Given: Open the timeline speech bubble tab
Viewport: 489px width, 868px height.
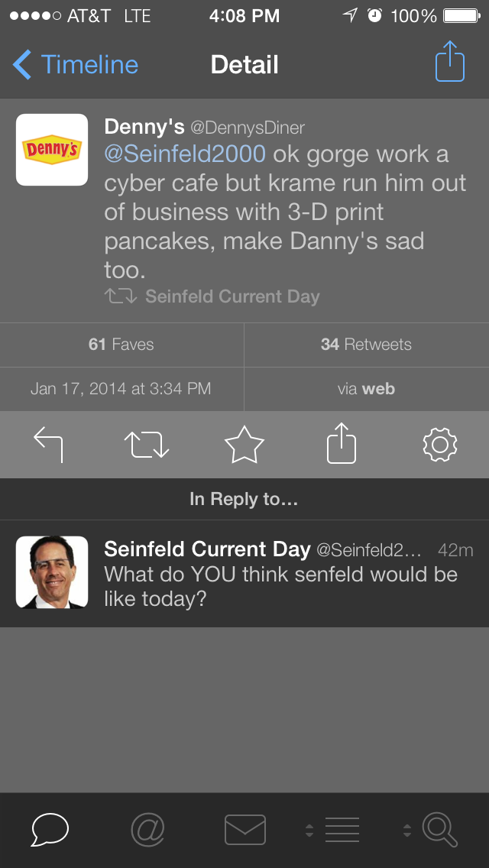Looking at the screenshot, I should point(50,830).
